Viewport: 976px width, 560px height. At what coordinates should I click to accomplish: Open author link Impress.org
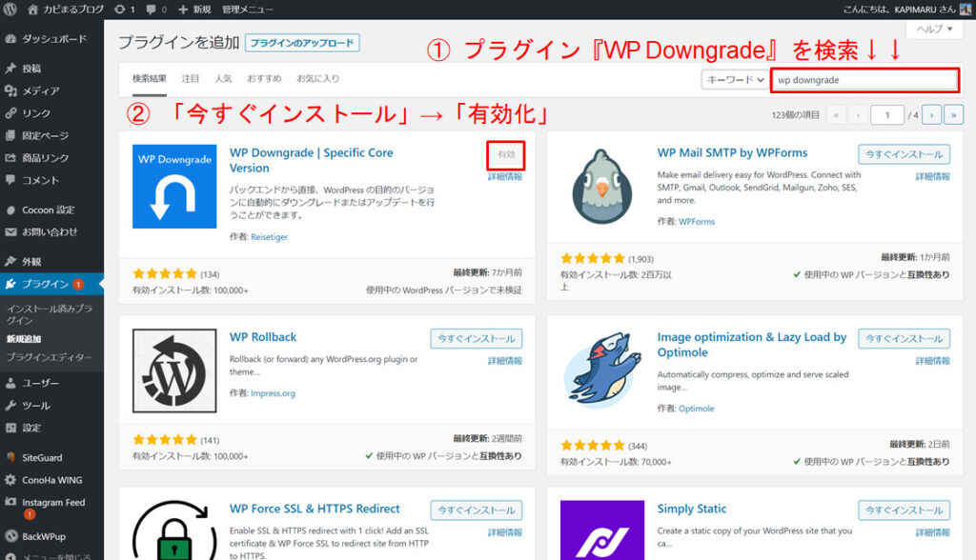pos(273,393)
